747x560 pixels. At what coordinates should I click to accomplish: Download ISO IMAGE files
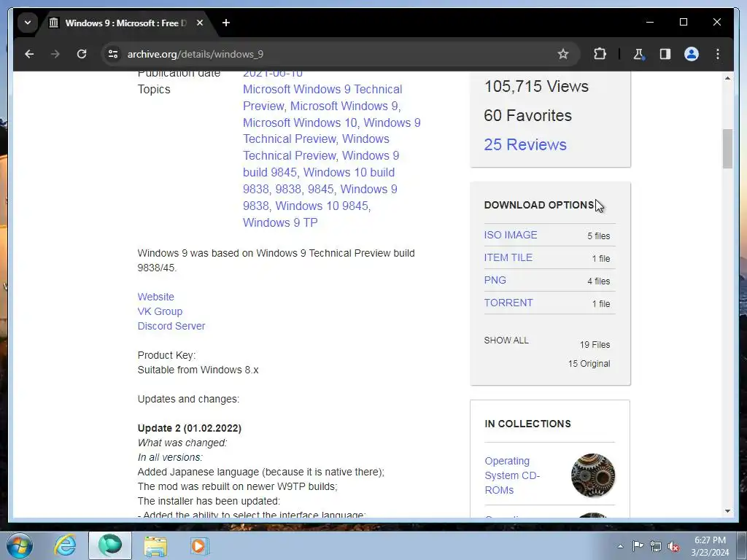pyautogui.click(x=511, y=236)
